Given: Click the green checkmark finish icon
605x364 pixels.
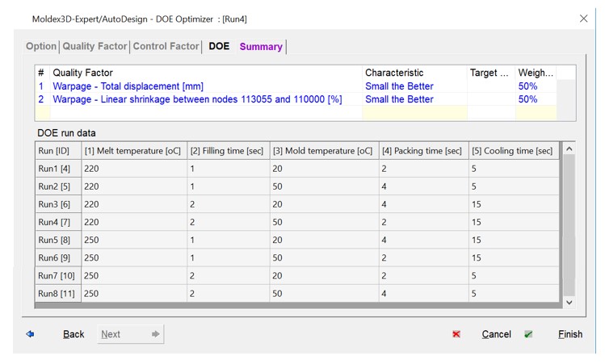Looking at the screenshot, I should click(528, 334).
